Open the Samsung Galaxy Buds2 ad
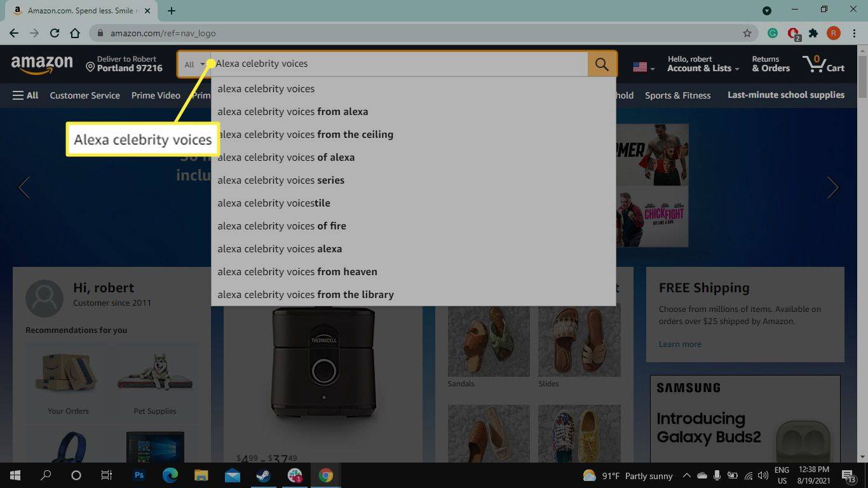The image size is (868, 488). 745,419
